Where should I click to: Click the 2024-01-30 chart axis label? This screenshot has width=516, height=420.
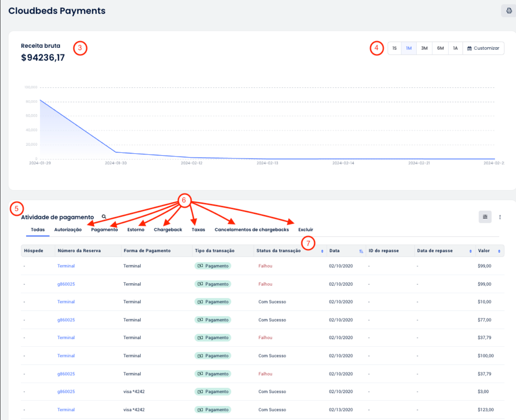[116, 163]
